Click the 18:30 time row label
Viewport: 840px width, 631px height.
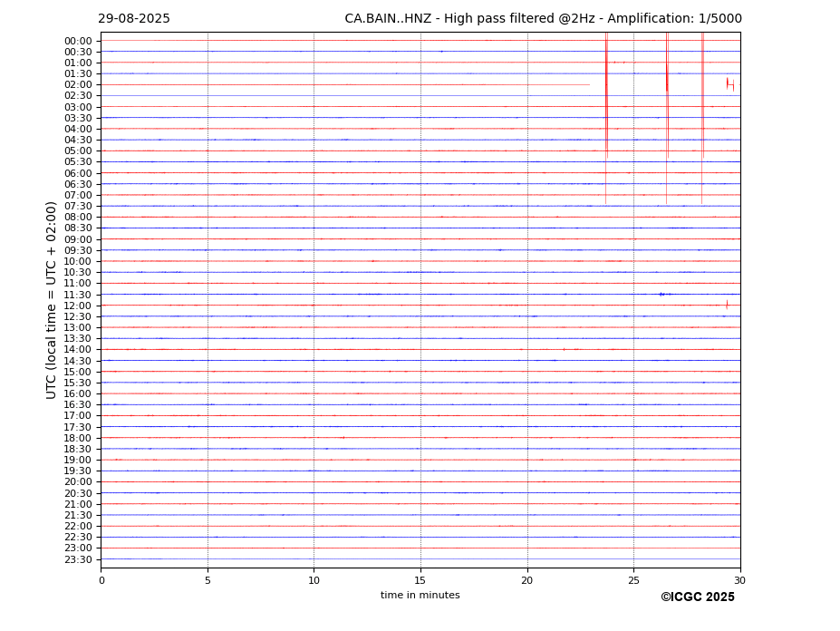tap(78, 450)
